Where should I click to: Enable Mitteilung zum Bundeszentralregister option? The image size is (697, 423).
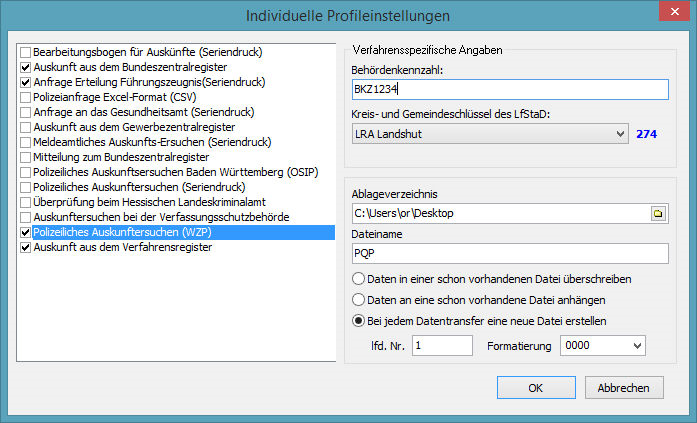26,157
